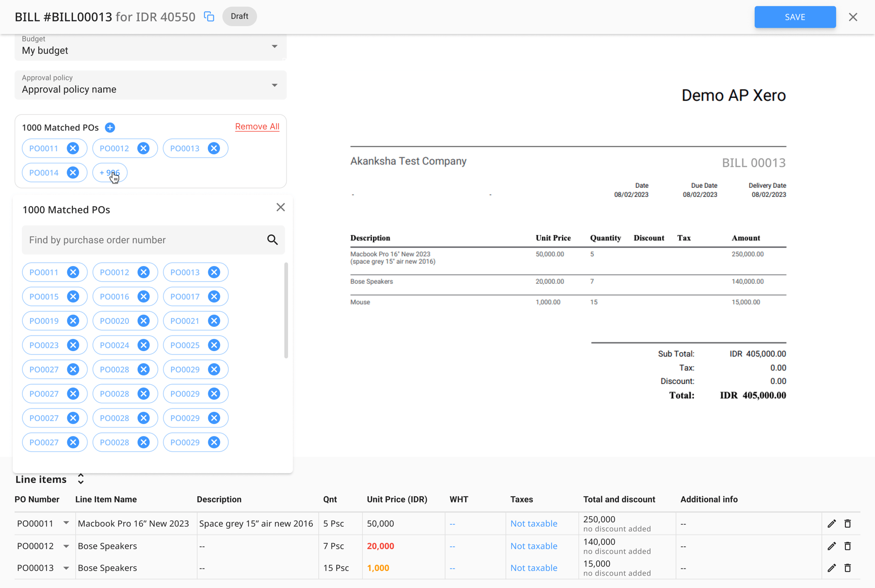This screenshot has width=875, height=588.
Task: Expand PO000013 PO number dropdown
Action: coord(66,568)
